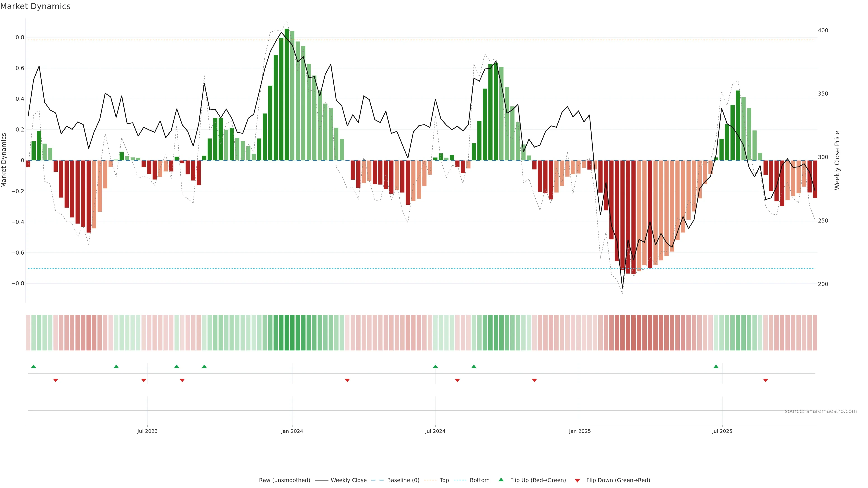The height and width of the screenshot is (488, 868).
Task: Click the flip-down triangle just before Jul 2023
Action: [144, 380]
